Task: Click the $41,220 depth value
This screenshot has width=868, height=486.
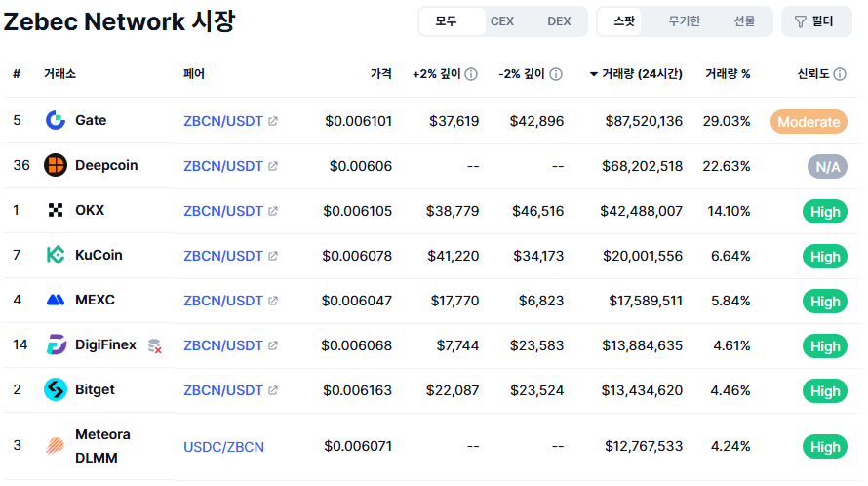Action: tap(453, 256)
